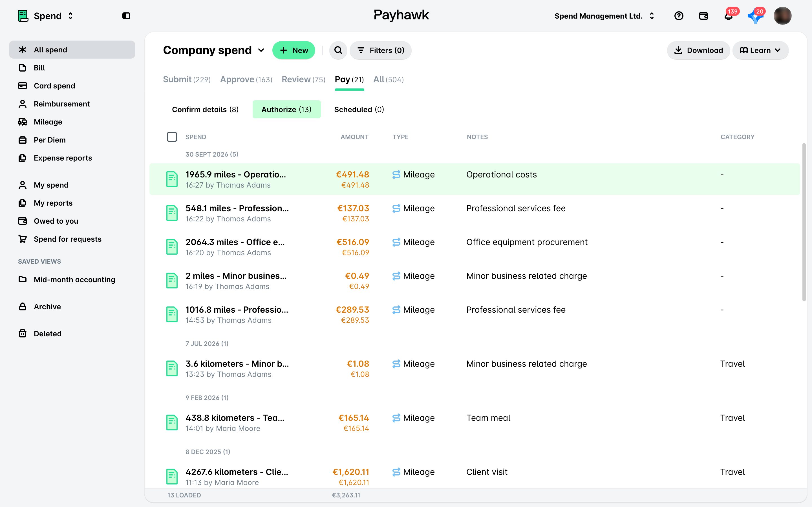
Task: Collapse the sidebar panel icon
Action: pyautogui.click(x=126, y=16)
